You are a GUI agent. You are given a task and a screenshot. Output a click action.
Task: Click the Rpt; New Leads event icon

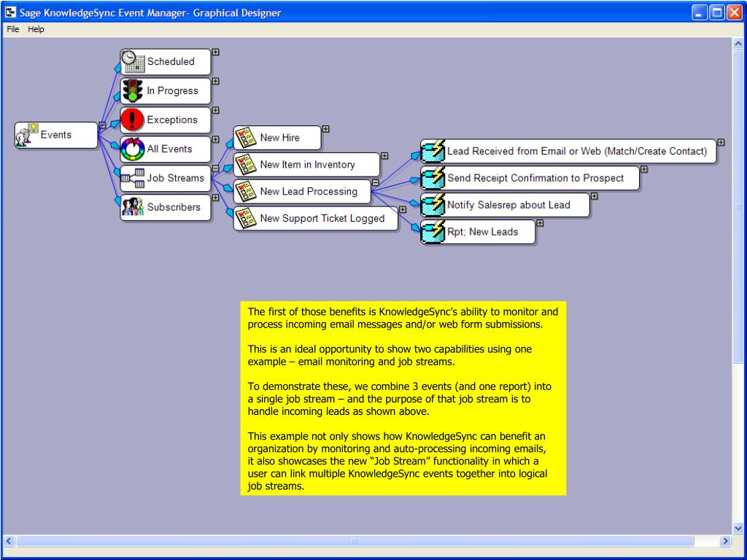coord(433,232)
